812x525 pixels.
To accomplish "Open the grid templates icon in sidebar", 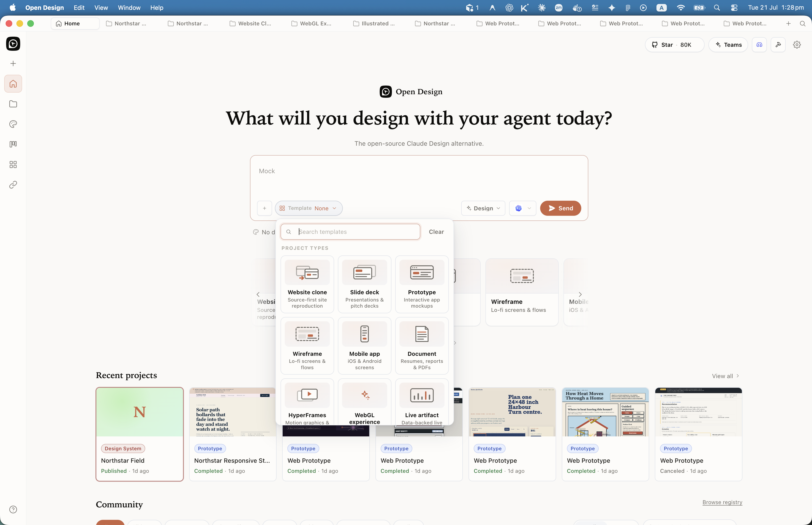I will click(13, 165).
